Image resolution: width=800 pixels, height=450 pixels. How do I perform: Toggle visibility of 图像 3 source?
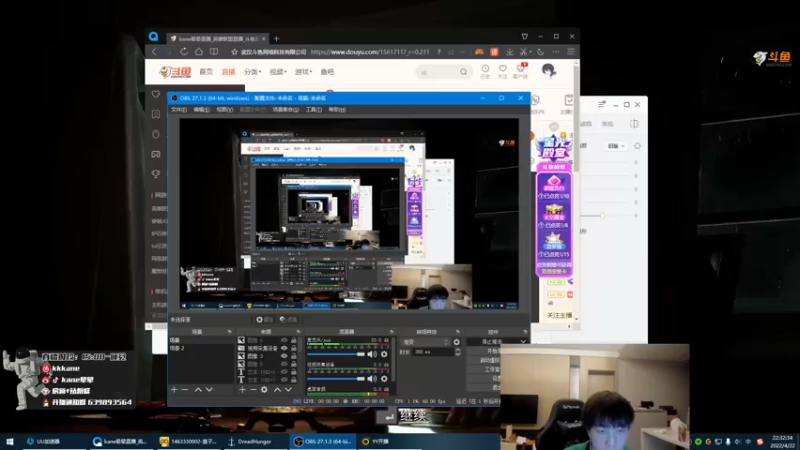click(284, 356)
